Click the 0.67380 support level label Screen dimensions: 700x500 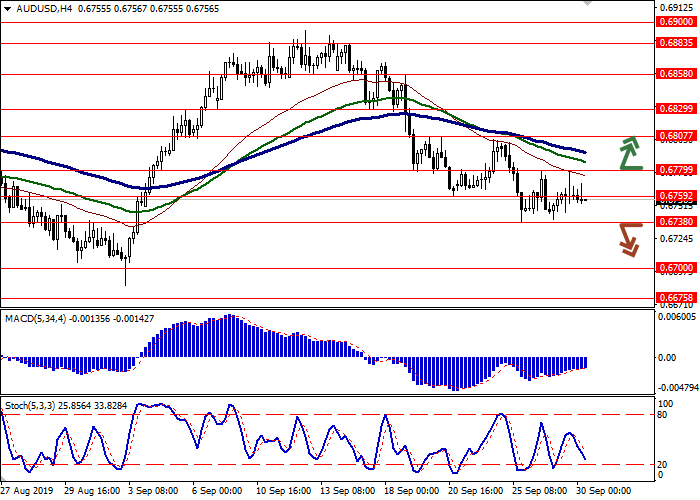(x=676, y=223)
